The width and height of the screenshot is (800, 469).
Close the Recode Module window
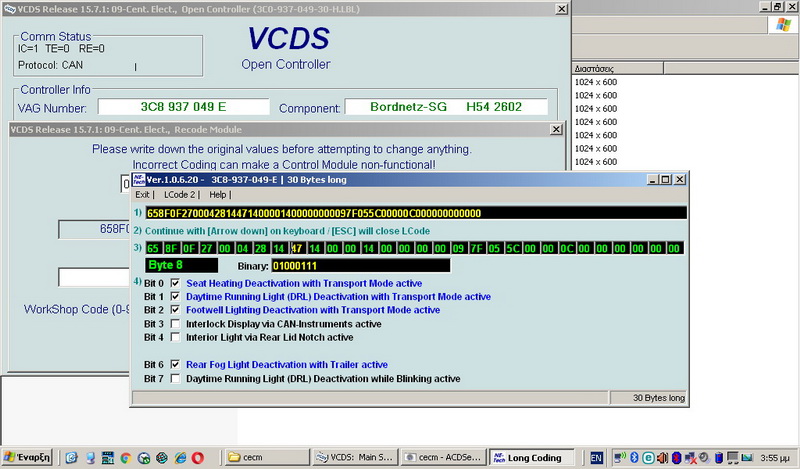tap(556, 130)
